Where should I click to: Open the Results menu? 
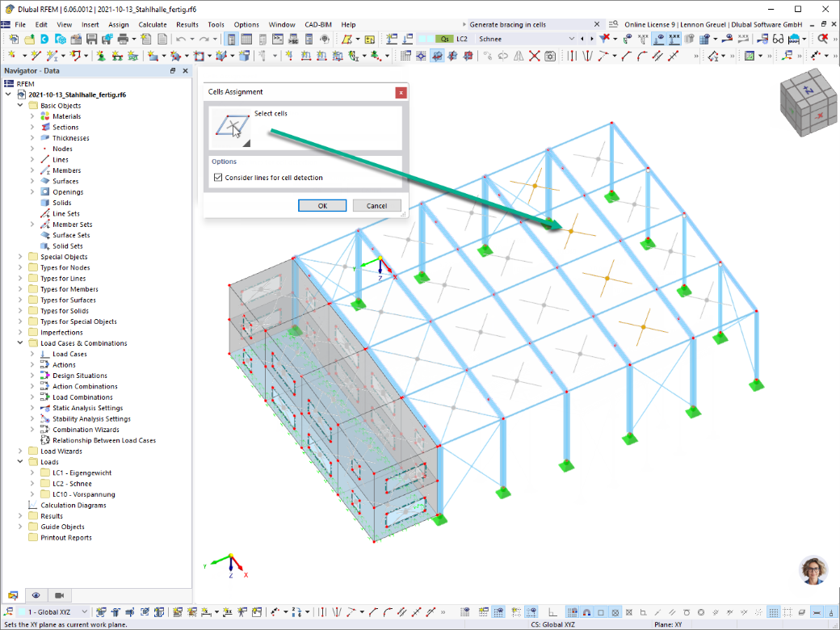(187, 25)
